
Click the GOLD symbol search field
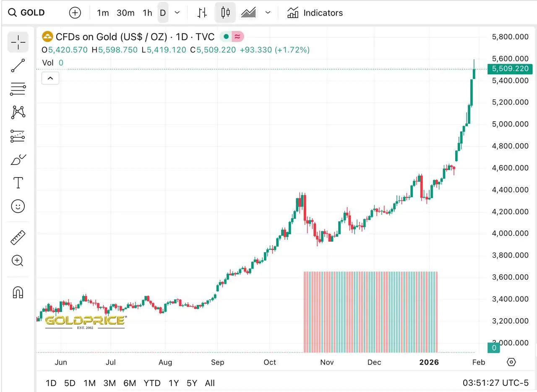(x=33, y=13)
